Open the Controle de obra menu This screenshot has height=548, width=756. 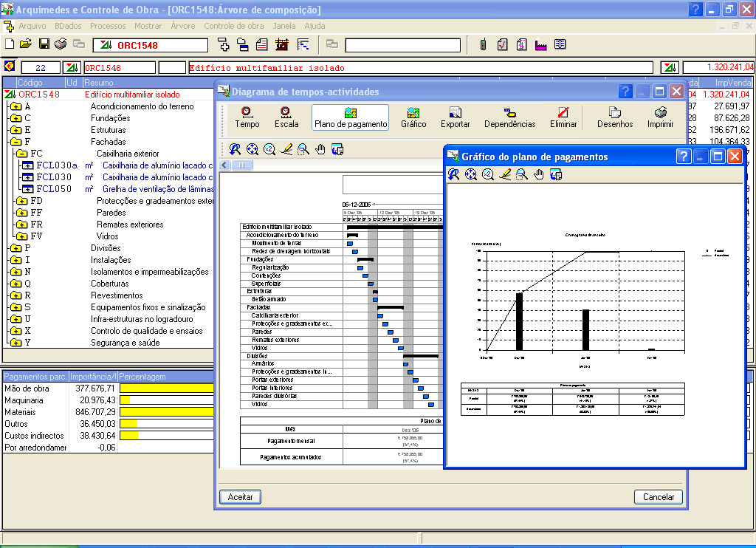pyautogui.click(x=233, y=26)
